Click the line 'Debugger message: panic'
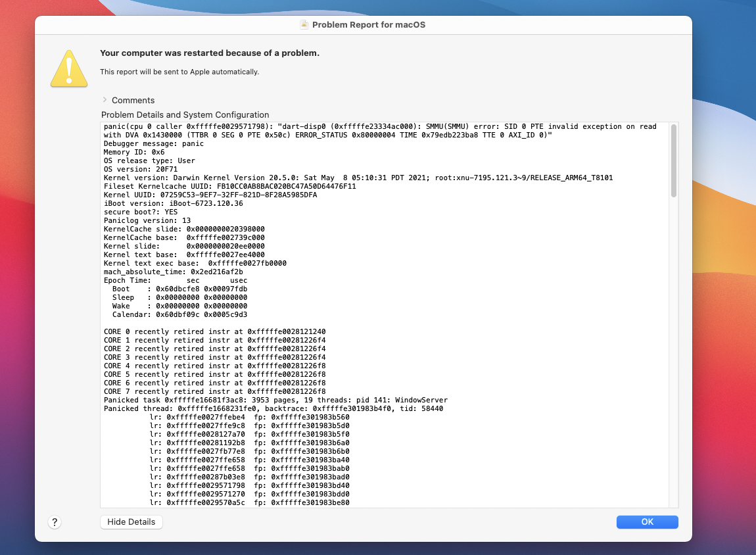756x555 pixels. click(x=154, y=144)
